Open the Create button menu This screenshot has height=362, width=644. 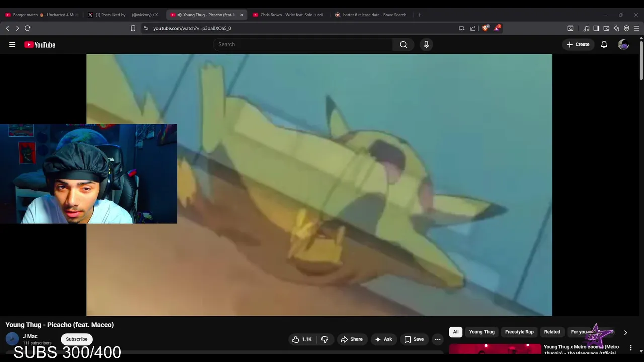point(578,44)
